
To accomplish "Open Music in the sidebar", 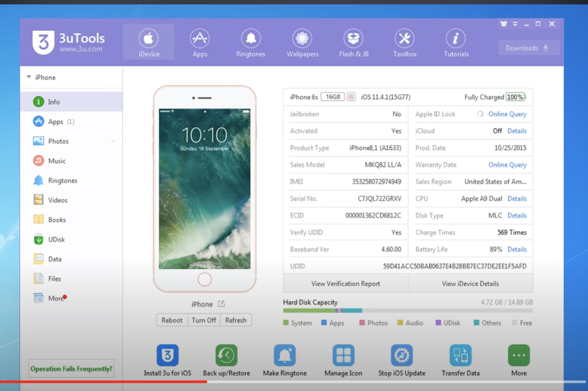I will click(71, 161).
